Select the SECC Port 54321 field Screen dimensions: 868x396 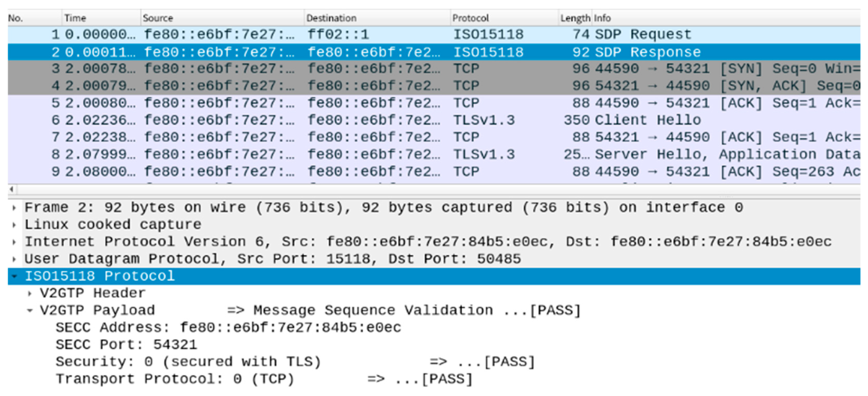[126, 345]
